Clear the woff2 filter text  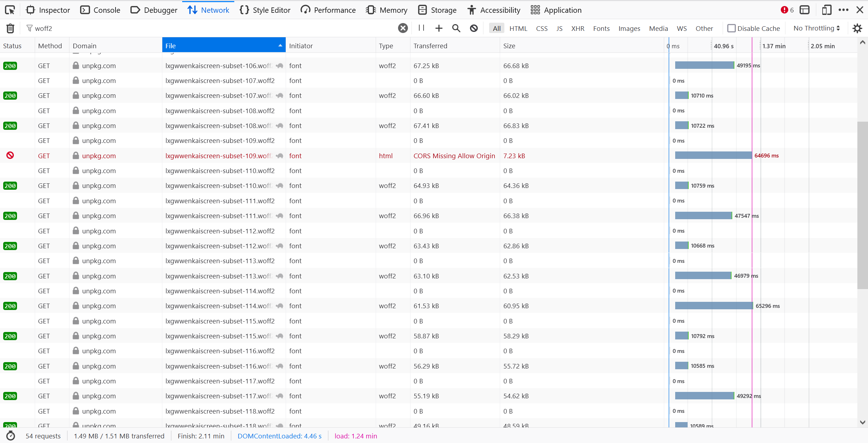click(x=403, y=28)
